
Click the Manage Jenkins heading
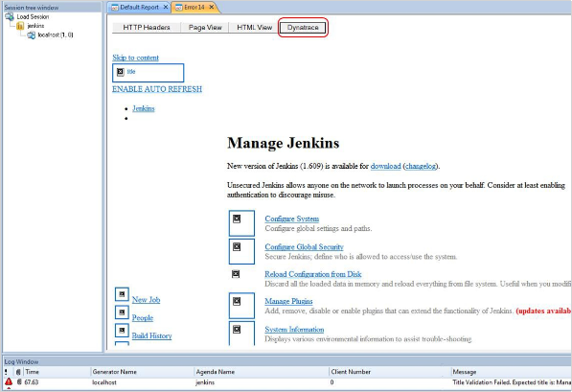point(283,143)
